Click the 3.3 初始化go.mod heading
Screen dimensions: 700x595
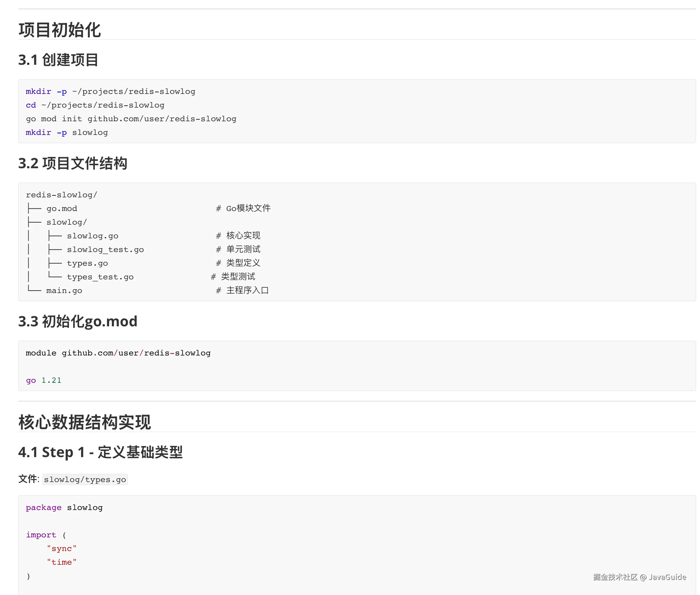(x=78, y=321)
